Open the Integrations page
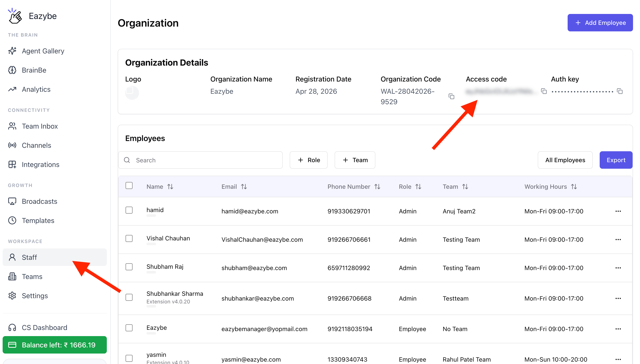Screen dimensions: 640x364 tap(54, 165)
